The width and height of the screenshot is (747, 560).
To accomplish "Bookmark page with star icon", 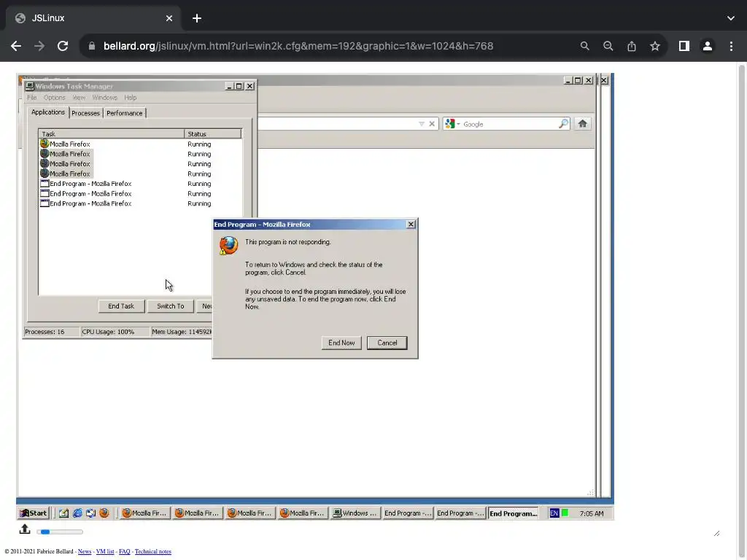I will pyautogui.click(x=655, y=46).
